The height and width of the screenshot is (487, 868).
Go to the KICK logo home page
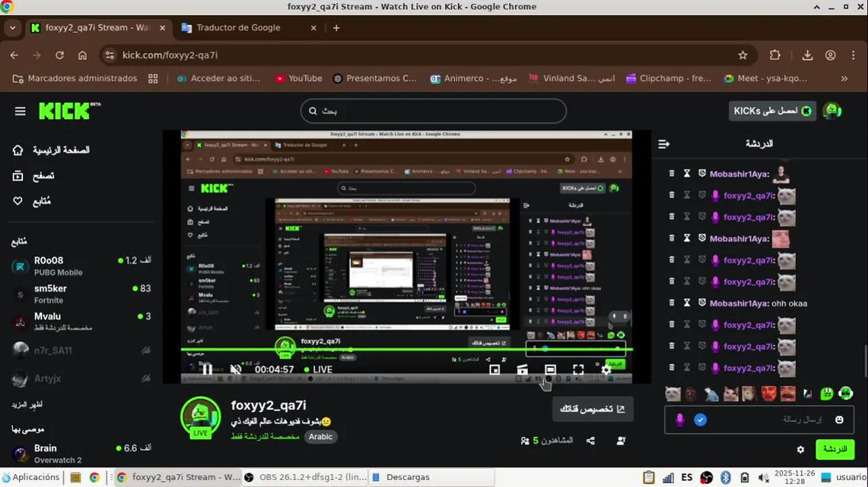coord(69,111)
